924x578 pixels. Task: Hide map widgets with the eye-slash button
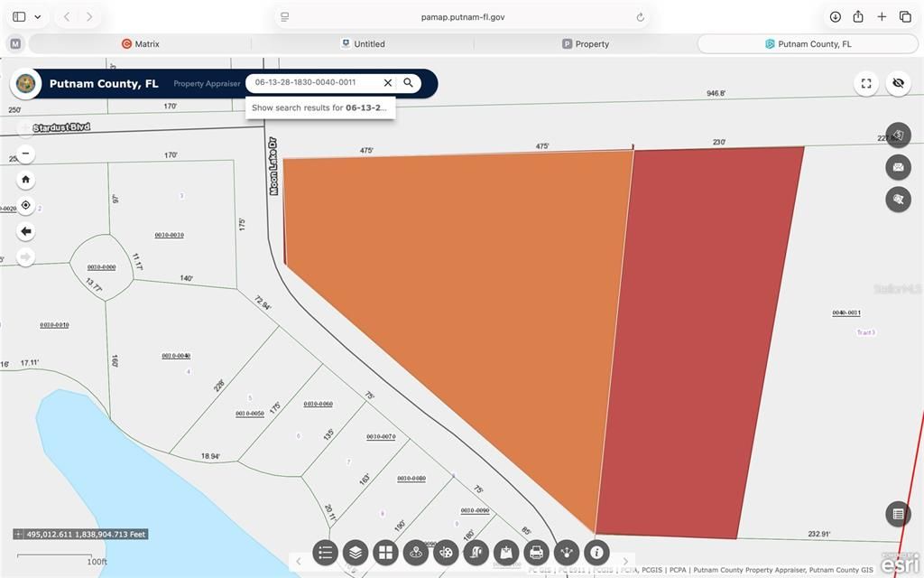coord(898,83)
